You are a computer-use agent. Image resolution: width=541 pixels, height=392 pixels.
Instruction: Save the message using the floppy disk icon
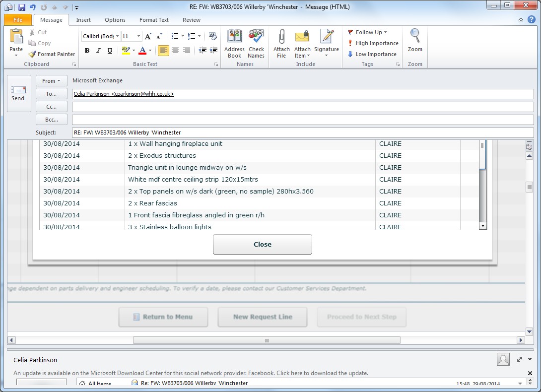[x=21, y=7]
